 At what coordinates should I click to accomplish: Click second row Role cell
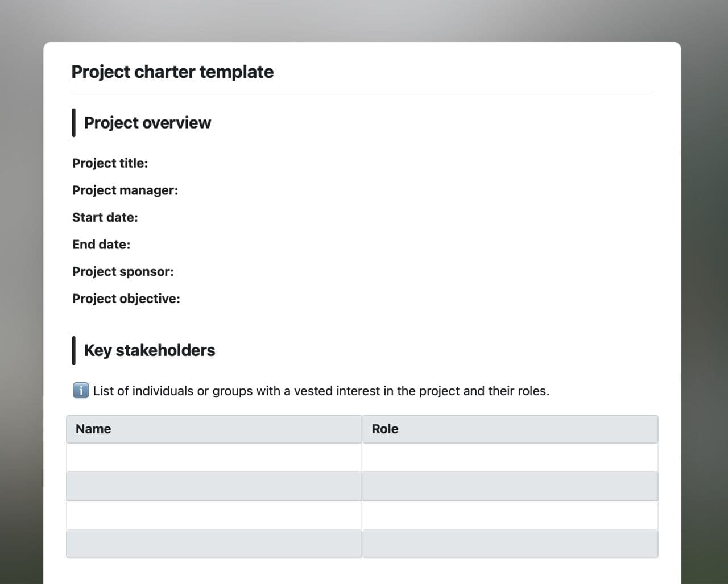[x=510, y=486]
